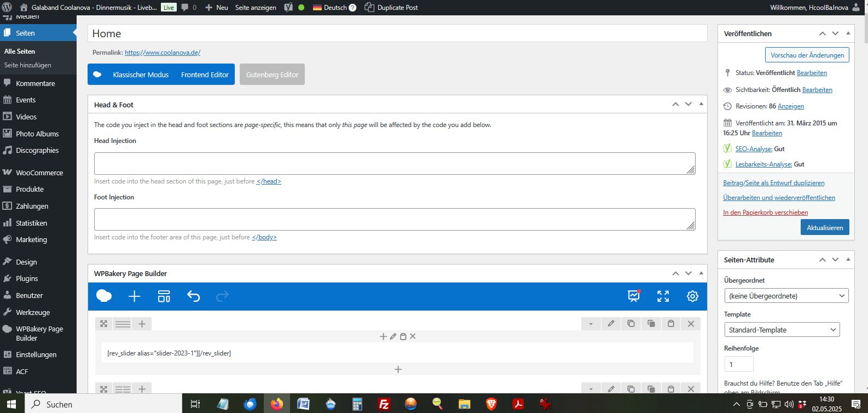
Task: Open the WordPress logo menu in admin bar
Action: [x=7, y=8]
